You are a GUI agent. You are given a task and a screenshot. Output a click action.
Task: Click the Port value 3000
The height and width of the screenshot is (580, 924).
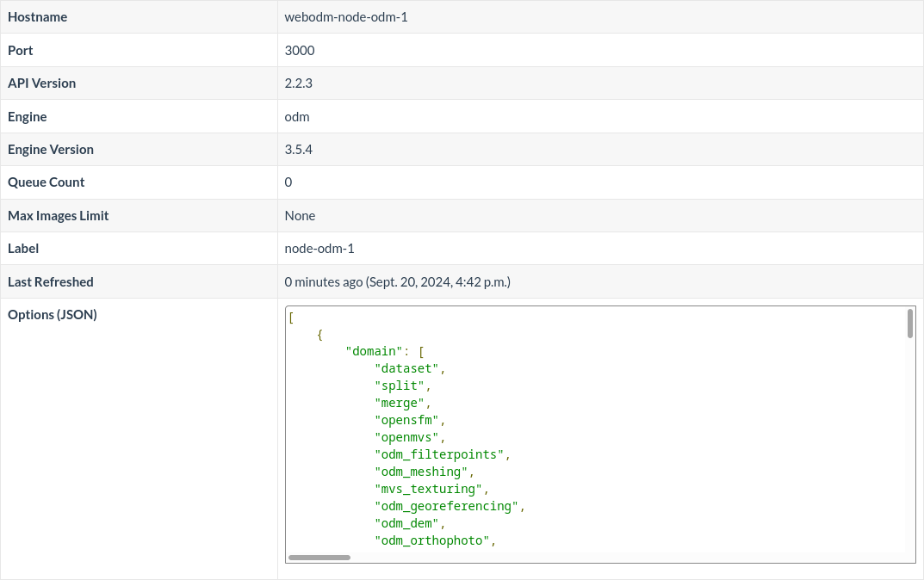(300, 50)
